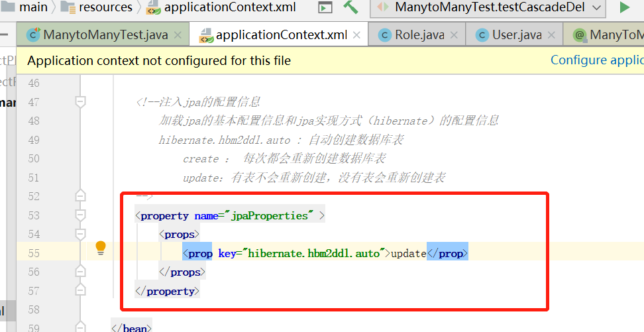This screenshot has width=644, height=332.
Task: Click the run target layout icon
Action: point(325,7)
